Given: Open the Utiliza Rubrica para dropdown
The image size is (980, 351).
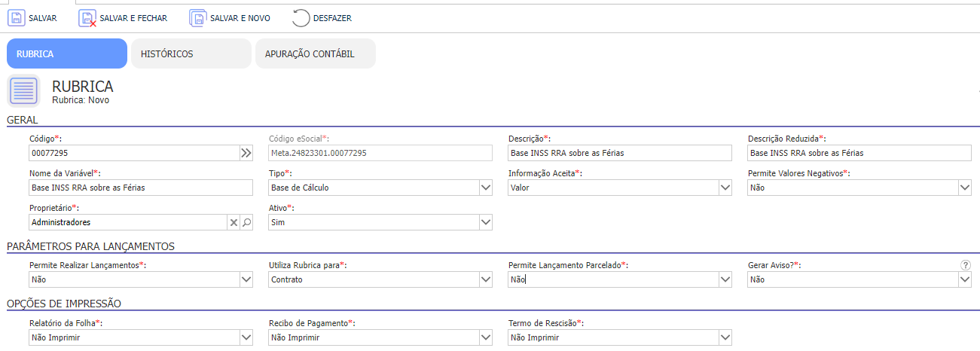Looking at the screenshot, I should point(486,279).
